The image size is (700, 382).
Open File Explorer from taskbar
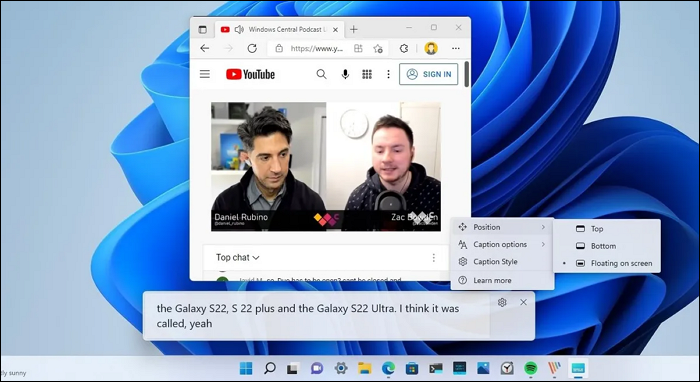(365, 368)
